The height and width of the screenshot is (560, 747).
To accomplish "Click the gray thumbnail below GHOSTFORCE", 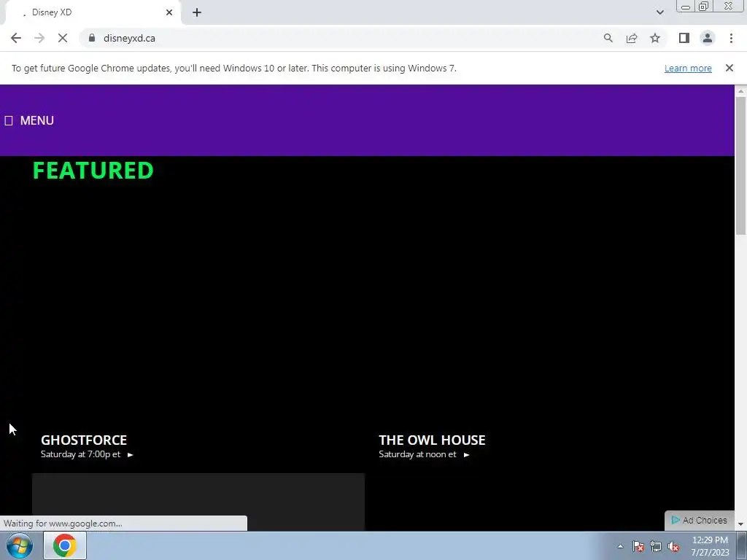I will pyautogui.click(x=198, y=502).
